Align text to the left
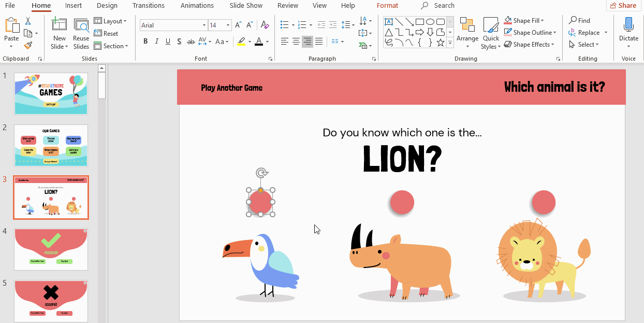 285,41
